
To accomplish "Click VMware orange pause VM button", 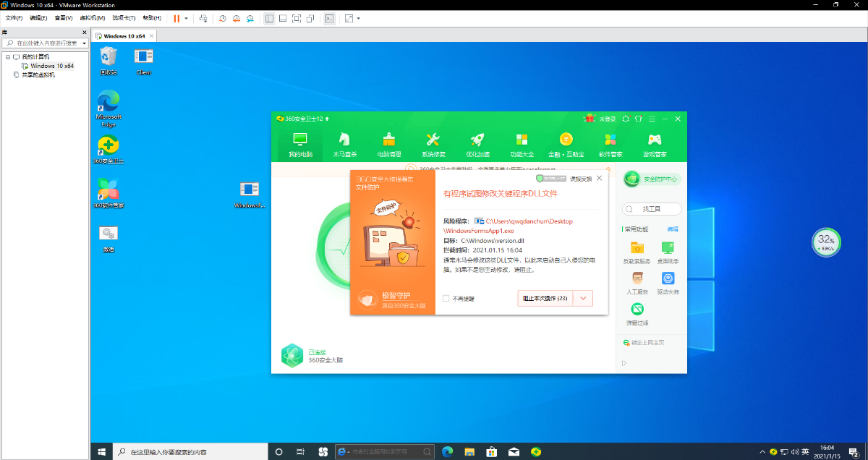I will click(x=176, y=17).
